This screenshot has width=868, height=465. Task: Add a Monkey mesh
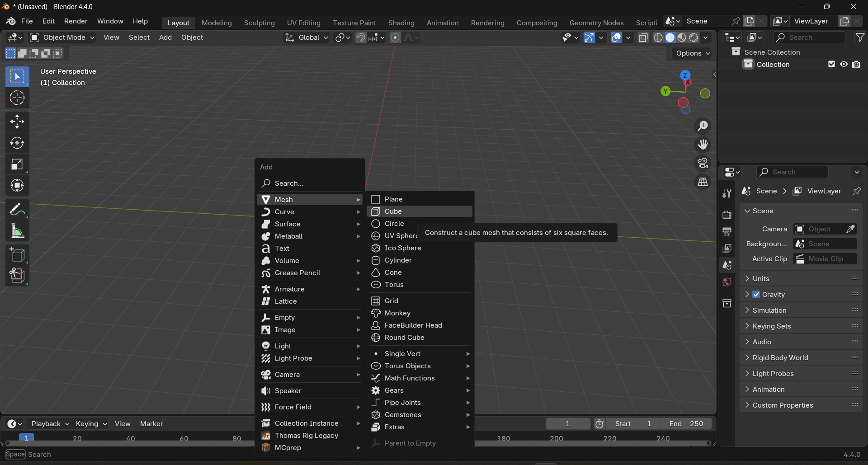coord(420,313)
